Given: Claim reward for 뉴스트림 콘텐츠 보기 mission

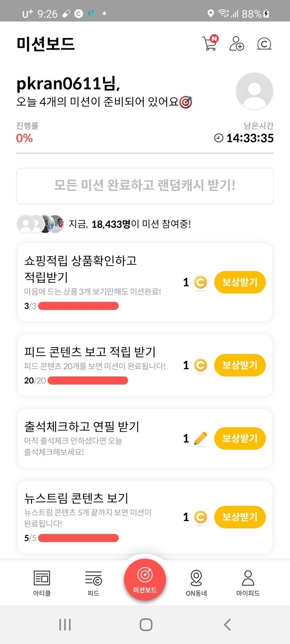Looking at the screenshot, I should pyautogui.click(x=240, y=517).
